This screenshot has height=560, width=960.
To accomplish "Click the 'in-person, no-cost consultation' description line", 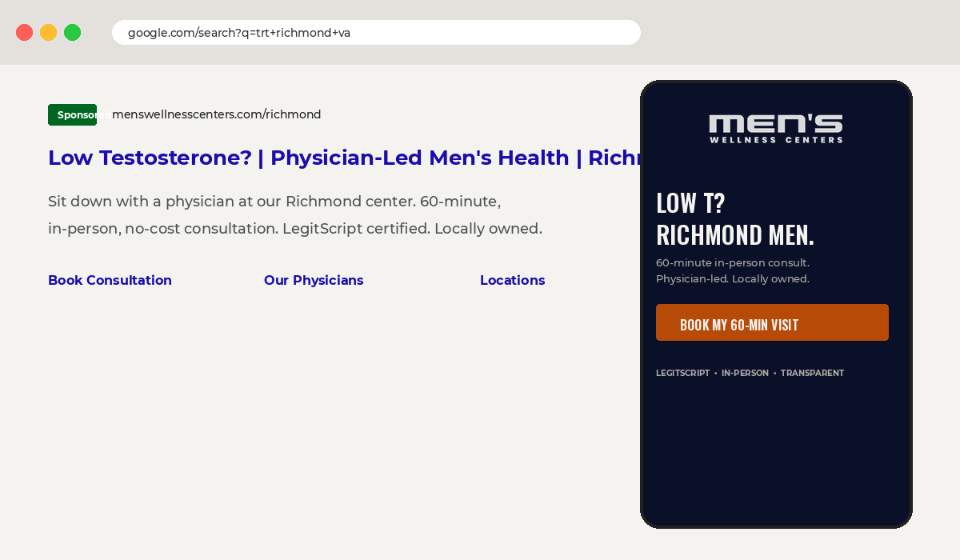I will pyautogui.click(x=295, y=228).
